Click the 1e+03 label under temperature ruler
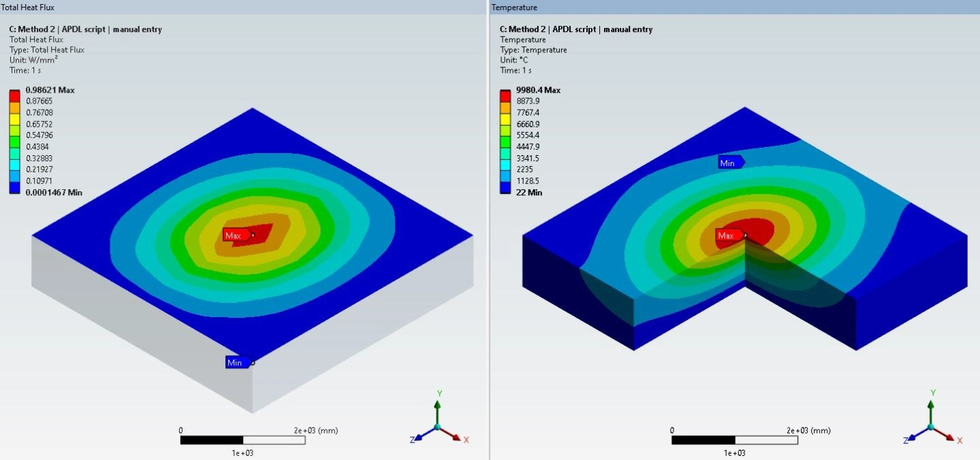Image resolution: width=980 pixels, height=460 pixels. click(x=735, y=453)
